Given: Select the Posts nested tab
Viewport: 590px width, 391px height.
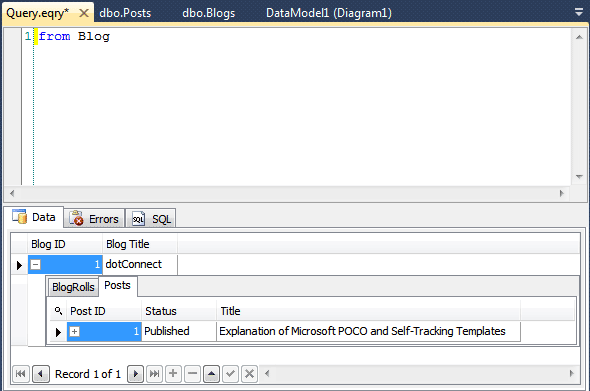Looking at the screenshot, I should 117,286.
